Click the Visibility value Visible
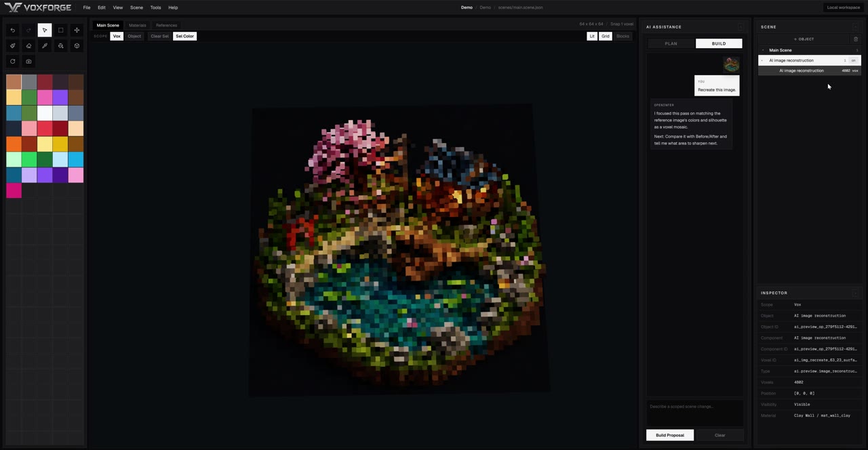The width and height of the screenshot is (868, 450). click(802, 405)
